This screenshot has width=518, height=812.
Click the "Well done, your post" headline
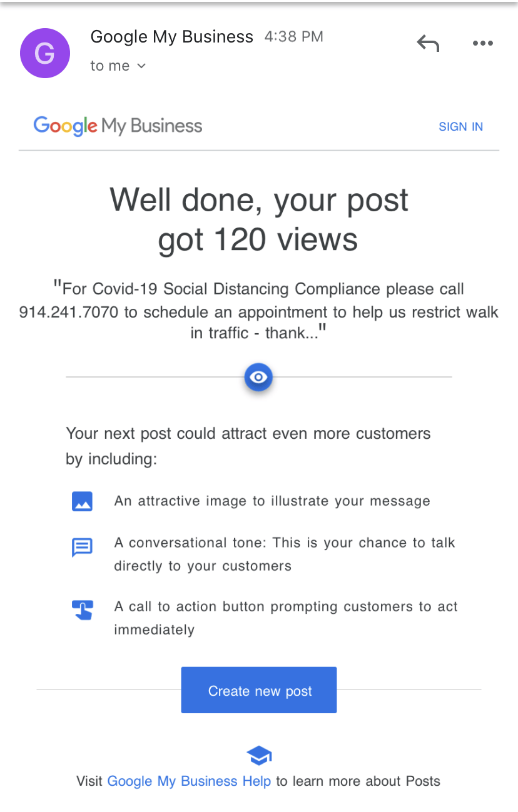click(259, 200)
